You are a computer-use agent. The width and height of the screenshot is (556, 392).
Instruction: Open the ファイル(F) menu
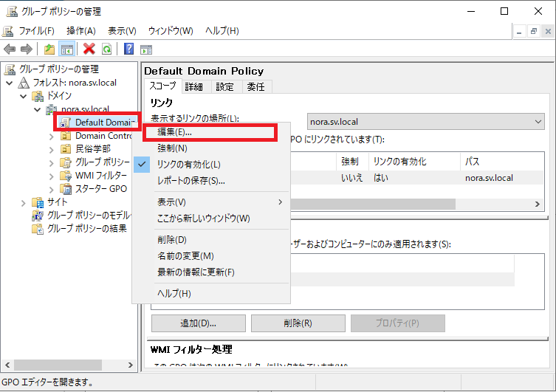(x=36, y=31)
